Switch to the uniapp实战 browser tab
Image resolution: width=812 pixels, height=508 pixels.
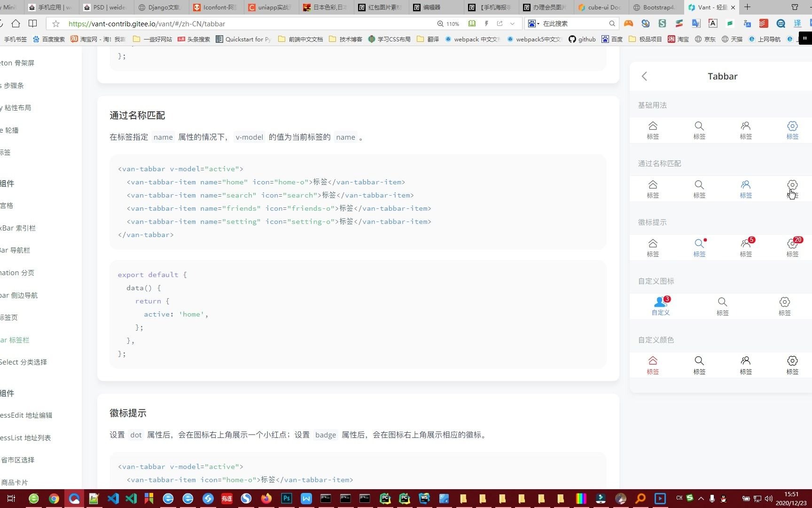tap(270, 7)
